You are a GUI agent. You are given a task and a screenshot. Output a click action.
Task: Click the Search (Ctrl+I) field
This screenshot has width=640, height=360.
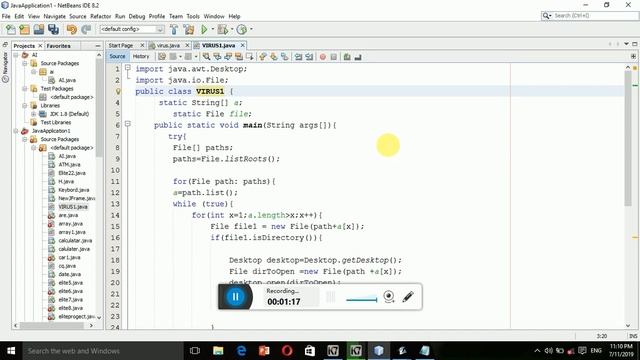pos(589,16)
